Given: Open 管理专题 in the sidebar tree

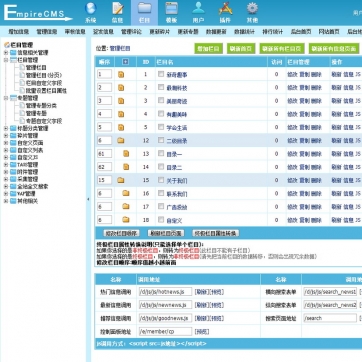Looking at the screenshot, I should pos(36,113).
